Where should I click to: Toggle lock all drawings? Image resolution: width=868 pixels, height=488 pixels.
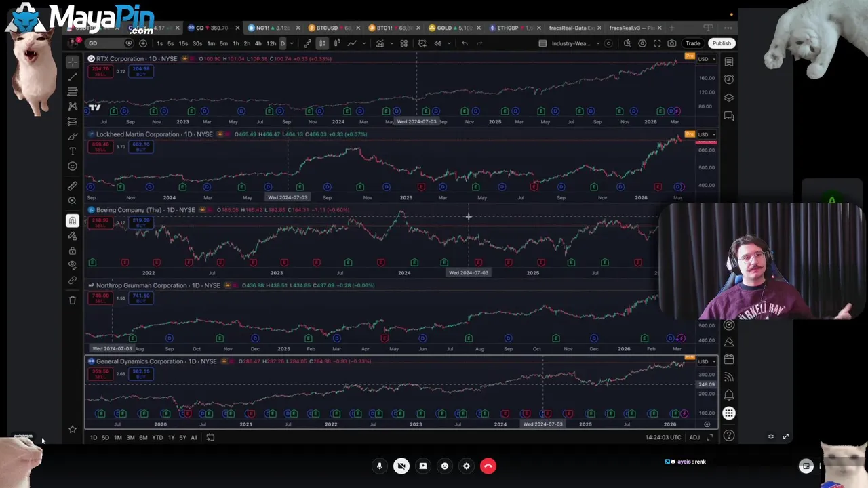click(x=73, y=251)
